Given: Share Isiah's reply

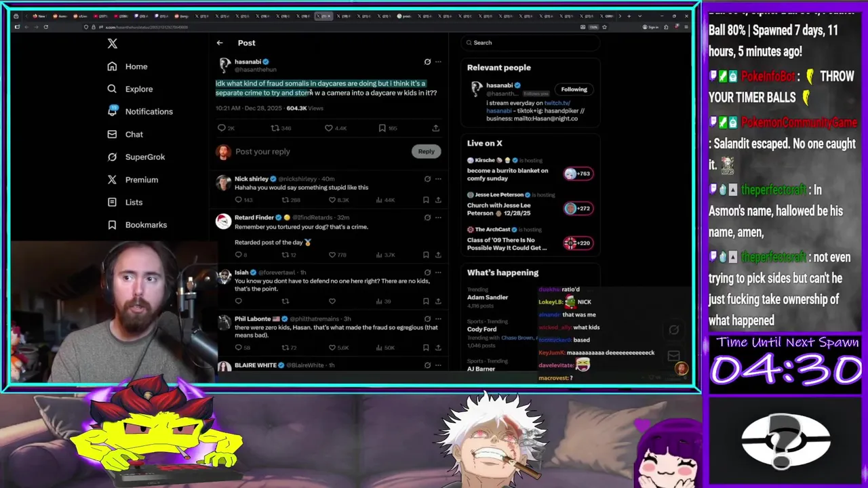Looking at the screenshot, I should pyautogui.click(x=438, y=301).
